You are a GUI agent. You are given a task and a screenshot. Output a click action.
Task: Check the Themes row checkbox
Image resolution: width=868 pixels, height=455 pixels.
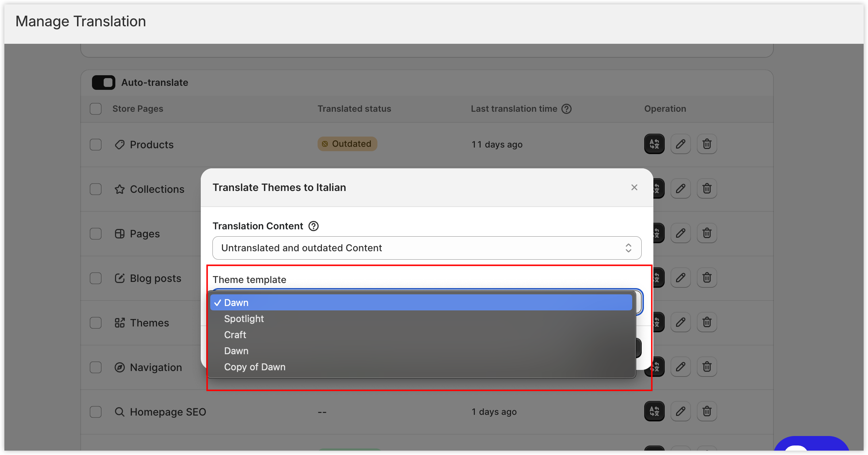[96, 323]
